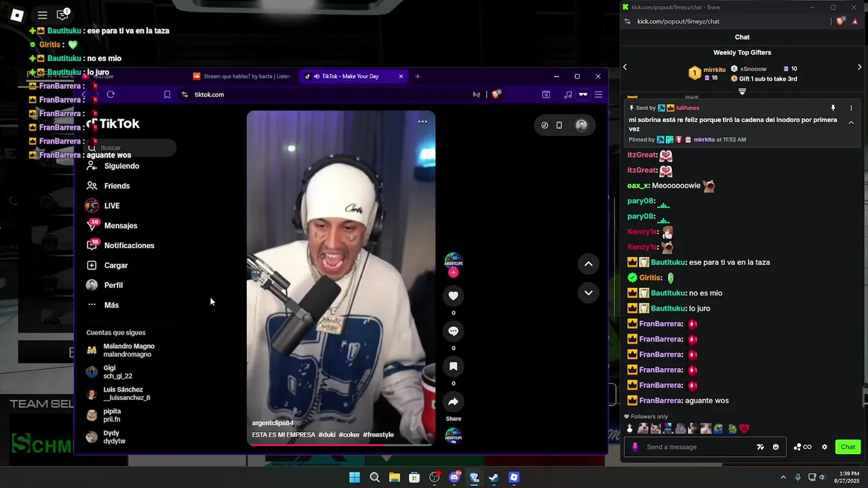Viewport: 868px width, 488px height.
Task: Click the translate icon in Kick message box
Action: (x=760, y=447)
